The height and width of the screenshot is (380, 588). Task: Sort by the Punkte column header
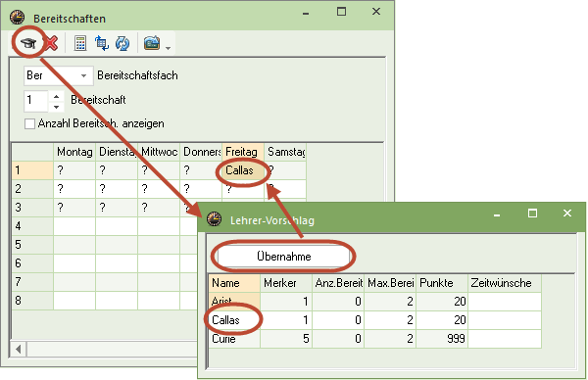(x=442, y=283)
